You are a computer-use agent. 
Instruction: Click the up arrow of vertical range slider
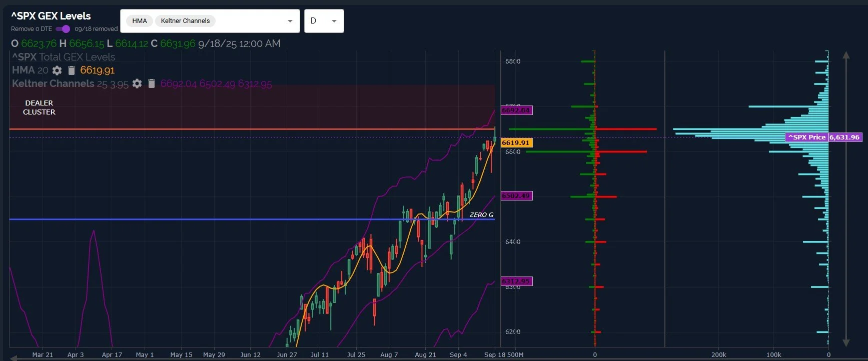[846, 55]
